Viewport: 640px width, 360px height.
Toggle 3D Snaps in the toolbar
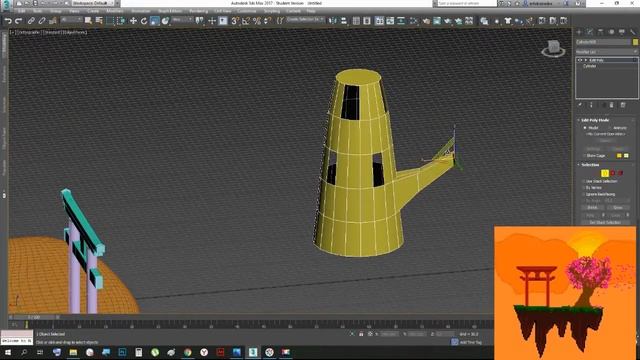click(x=235, y=20)
